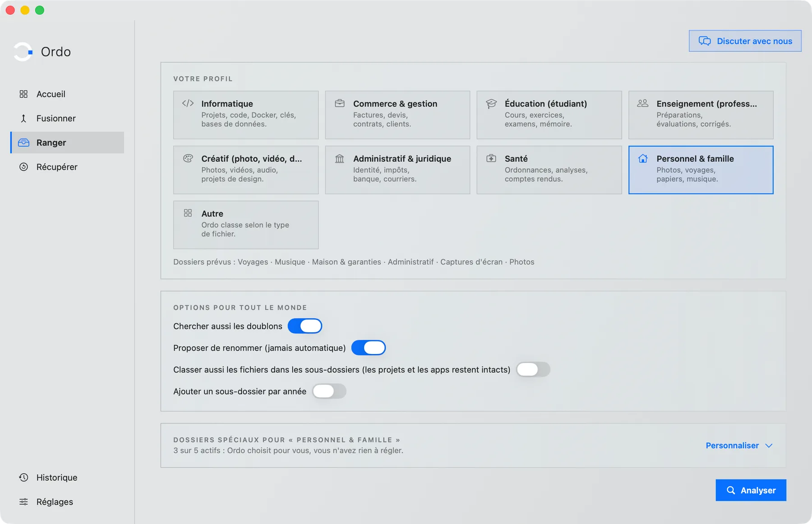Viewport: 812px width, 524px height.
Task: Turn on Ajouter un sous-dossier par année
Action: (329, 391)
